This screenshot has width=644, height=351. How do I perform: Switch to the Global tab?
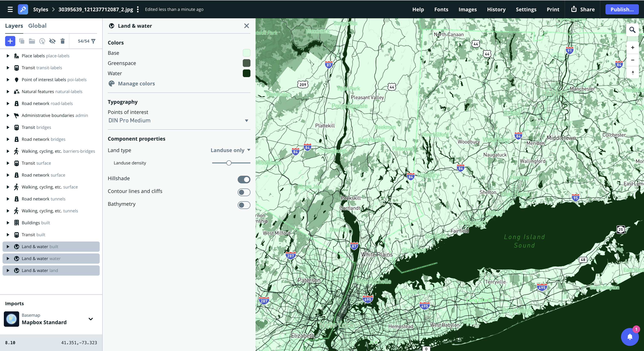(37, 26)
